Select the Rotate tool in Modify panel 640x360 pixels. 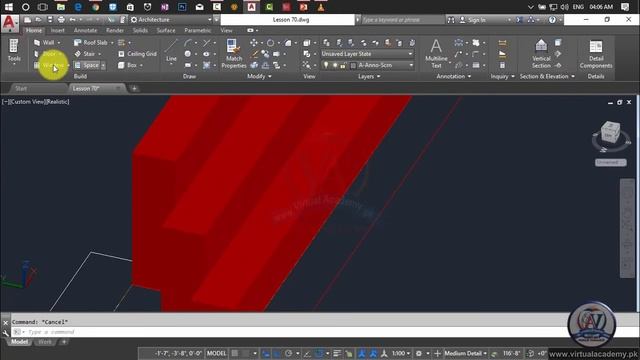click(270, 43)
